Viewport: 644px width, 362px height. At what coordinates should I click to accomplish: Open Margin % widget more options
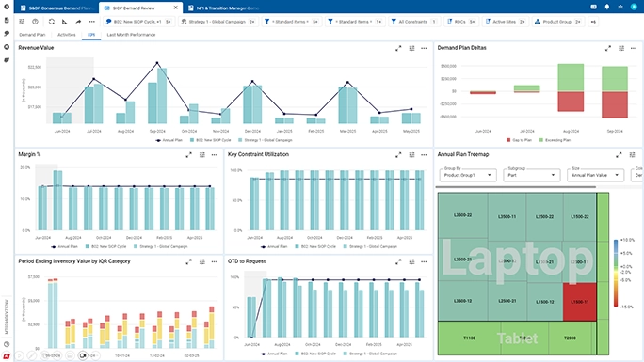click(x=215, y=155)
